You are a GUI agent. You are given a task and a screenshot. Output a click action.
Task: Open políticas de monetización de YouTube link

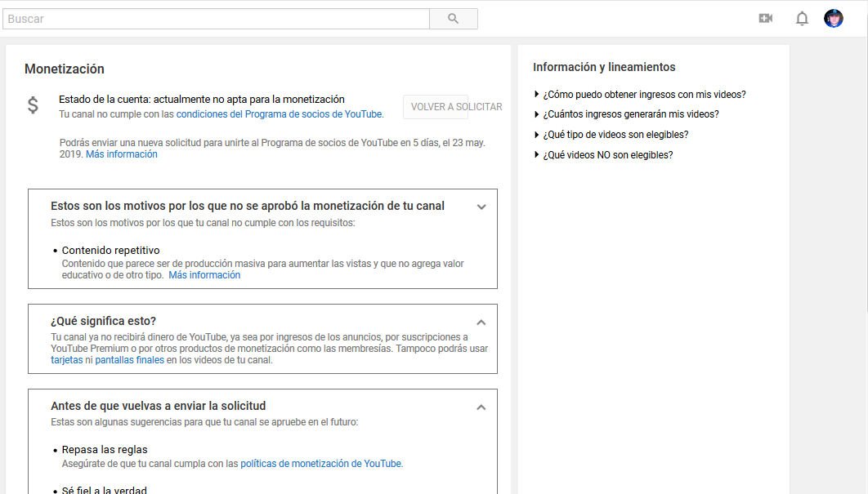(x=321, y=464)
